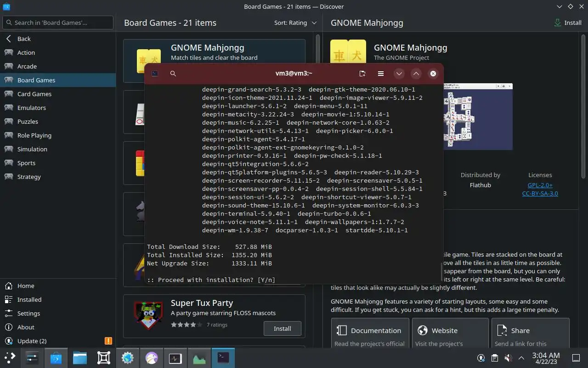Open the Installed apps icon
588x368 pixels.
click(9, 299)
